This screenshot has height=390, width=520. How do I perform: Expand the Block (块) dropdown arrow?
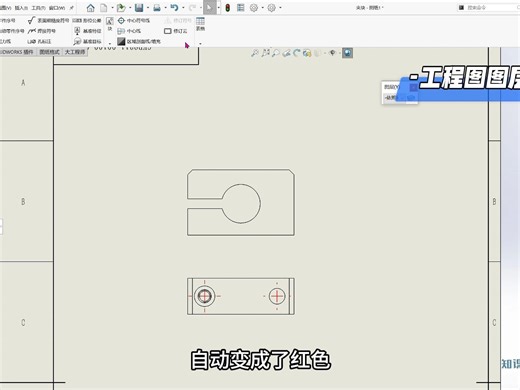pos(110,43)
